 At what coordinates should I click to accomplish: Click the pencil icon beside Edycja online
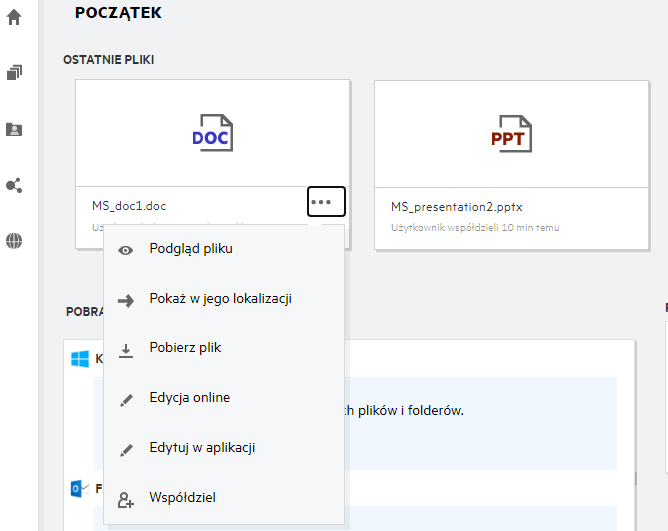[126, 399]
